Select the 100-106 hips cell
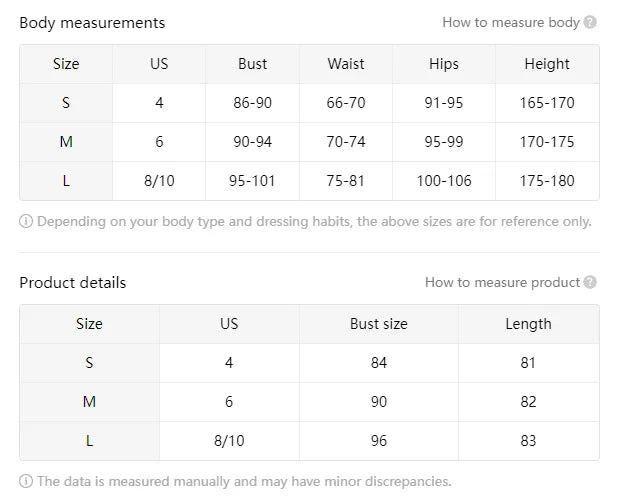Image resolution: width=624 pixels, height=502 pixels. coord(444,181)
